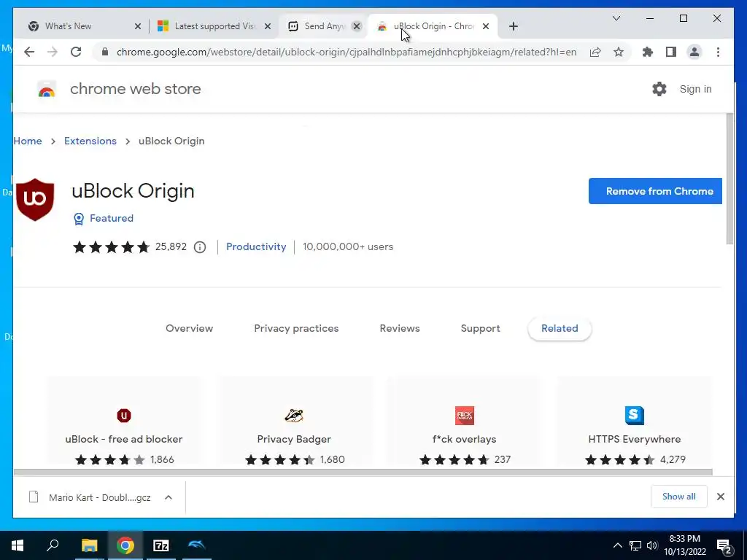The height and width of the screenshot is (560, 747).
Task: Show hidden system tray icons
Action: tap(617, 545)
